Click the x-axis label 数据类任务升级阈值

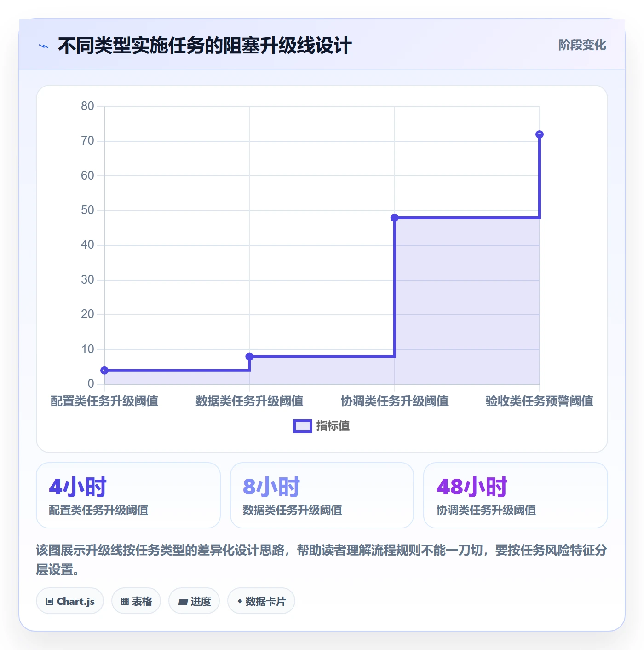pos(249,401)
